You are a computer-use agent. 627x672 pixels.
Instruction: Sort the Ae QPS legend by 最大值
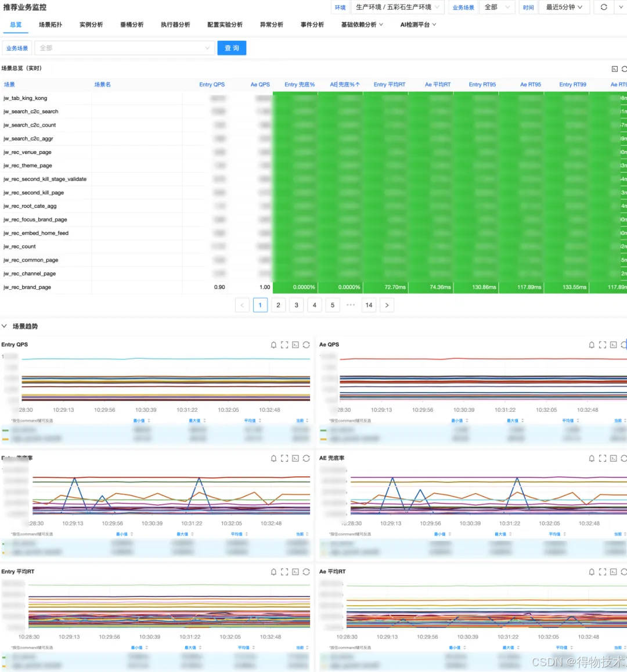[x=515, y=421]
